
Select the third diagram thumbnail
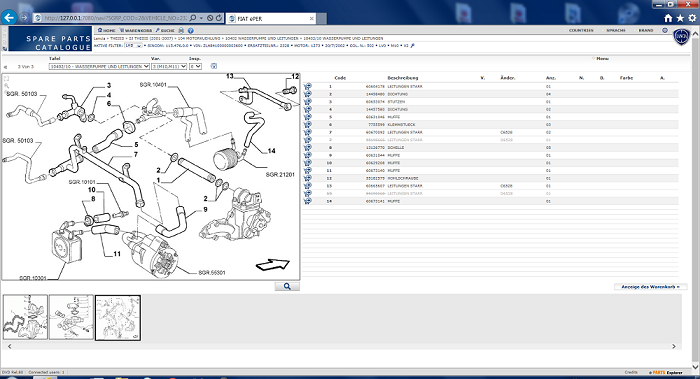click(x=118, y=317)
